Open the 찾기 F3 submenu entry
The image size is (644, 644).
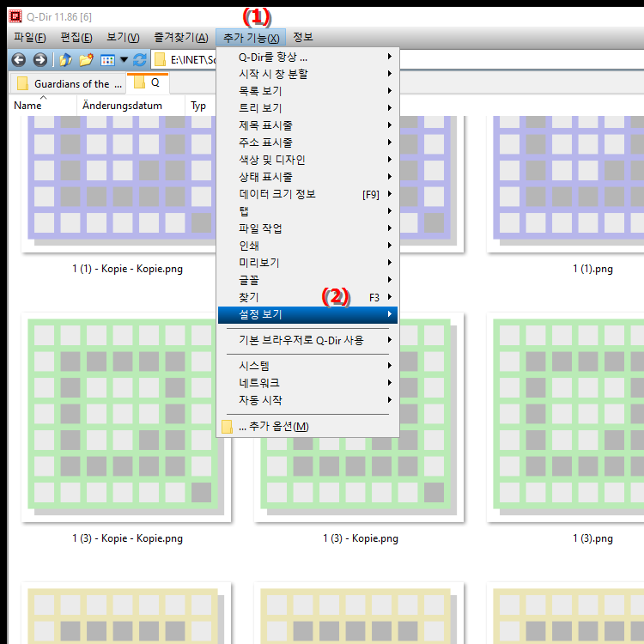[x=307, y=297]
